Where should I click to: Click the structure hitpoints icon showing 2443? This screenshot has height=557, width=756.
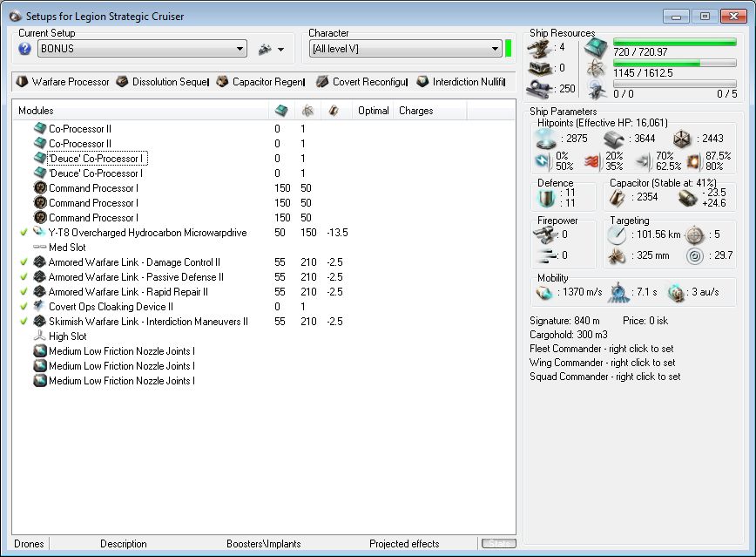[x=682, y=139]
